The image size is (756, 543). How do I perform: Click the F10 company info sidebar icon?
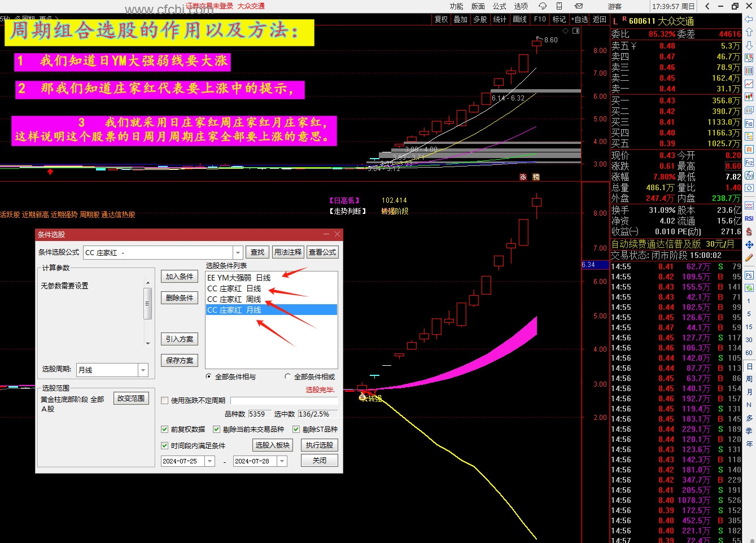(749, 123)
